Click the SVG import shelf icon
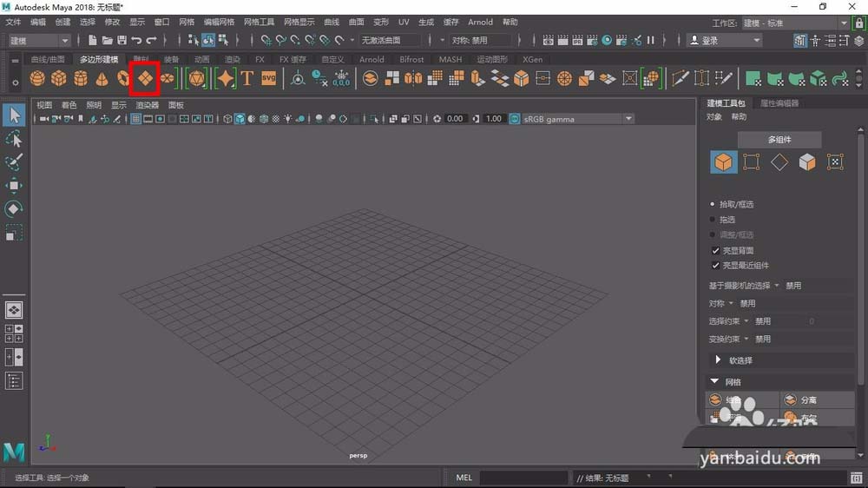This screenshot has width=868, height=488. 268,78
